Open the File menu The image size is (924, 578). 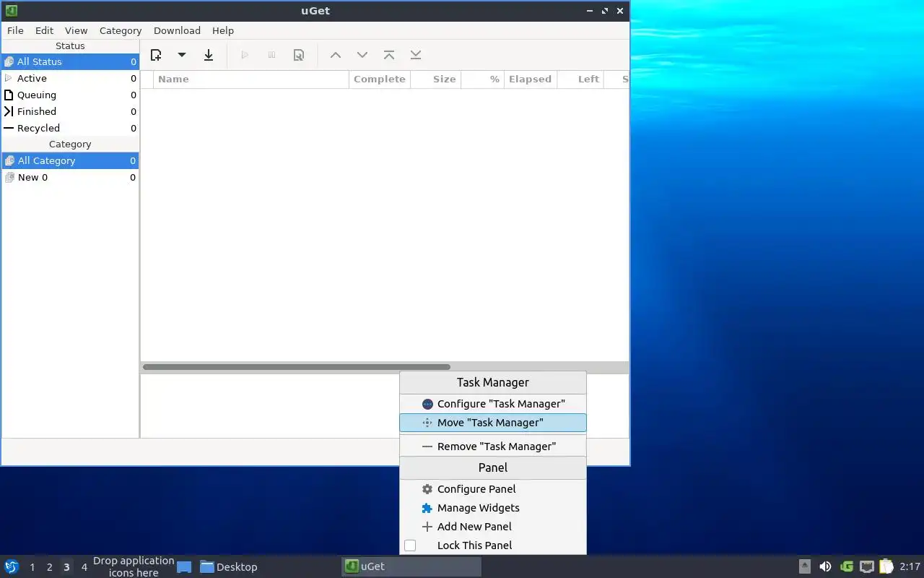pos(15,30)
